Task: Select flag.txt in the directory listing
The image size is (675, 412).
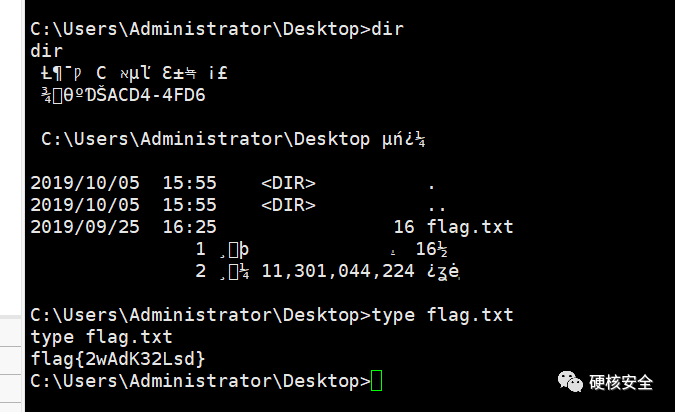Action: tap(470, 227)
